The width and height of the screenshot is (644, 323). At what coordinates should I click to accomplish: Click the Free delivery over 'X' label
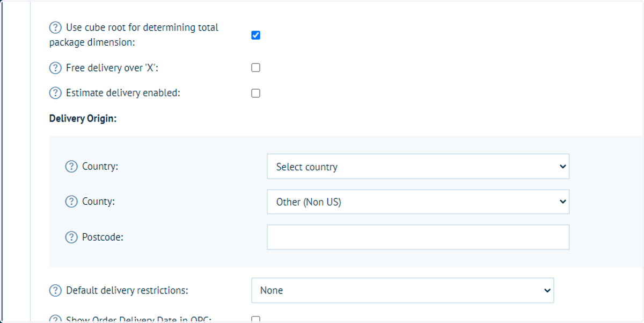tap(112, 68)
